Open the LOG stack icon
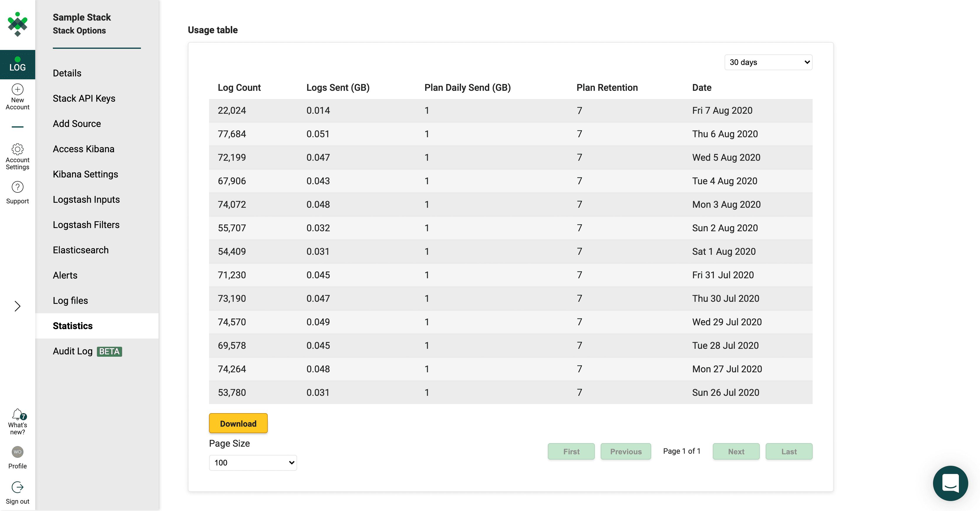The height and width of the screenshot is (511, 980). (x=18, y=64)
